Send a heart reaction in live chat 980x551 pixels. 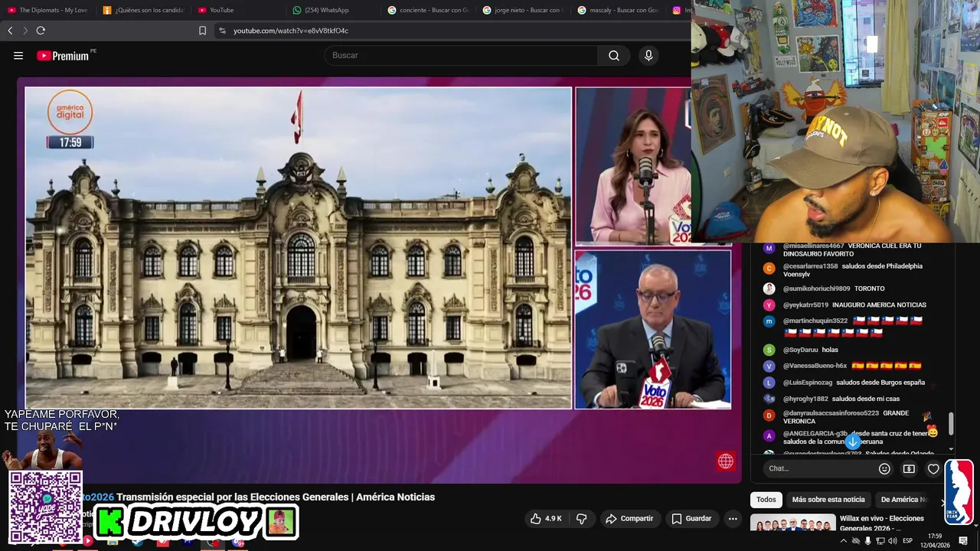point(933,468)
